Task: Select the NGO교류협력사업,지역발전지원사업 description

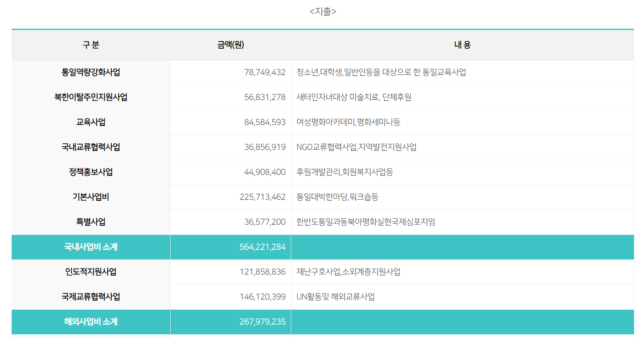Action: [x=355, y=147]
